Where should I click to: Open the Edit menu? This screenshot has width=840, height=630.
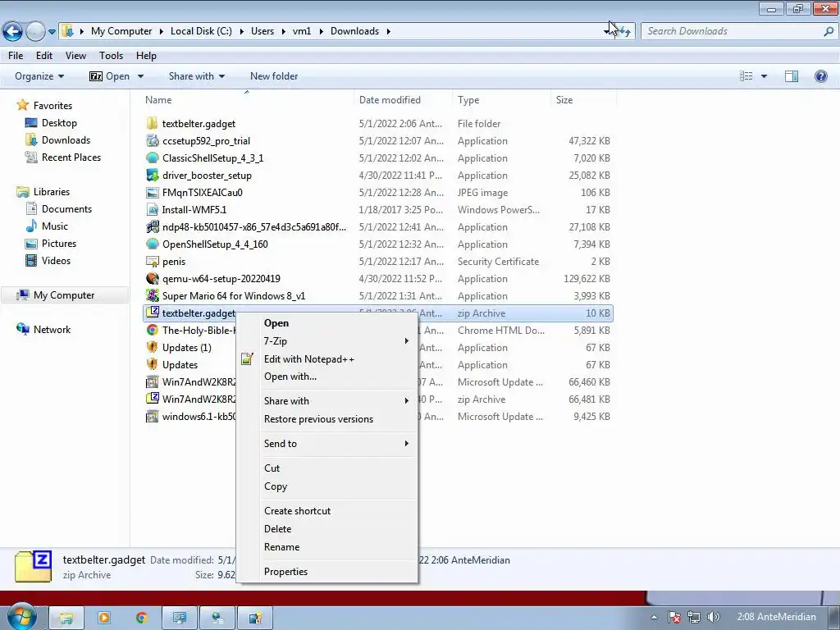click(x=44, y=56)
